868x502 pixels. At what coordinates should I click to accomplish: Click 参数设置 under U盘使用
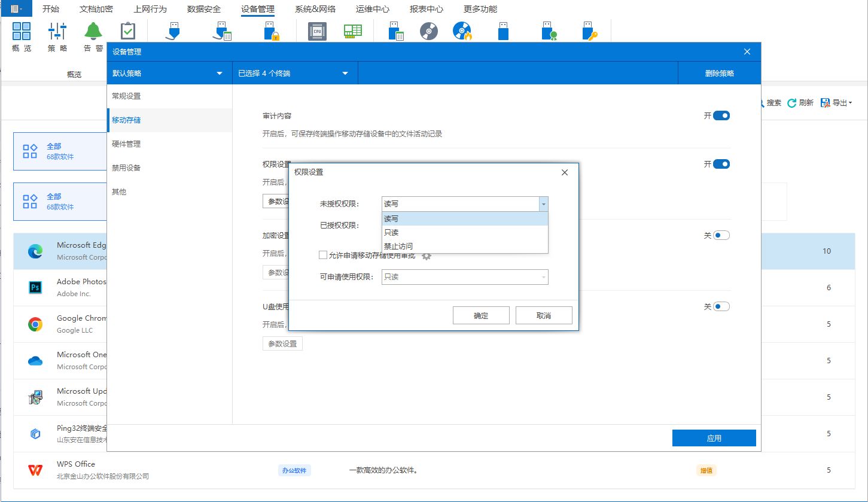click(282, 344)
